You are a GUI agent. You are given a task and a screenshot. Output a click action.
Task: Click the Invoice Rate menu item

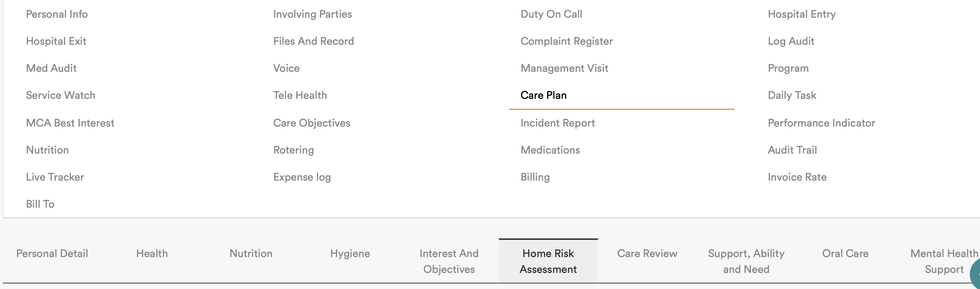tap(797, 177)
